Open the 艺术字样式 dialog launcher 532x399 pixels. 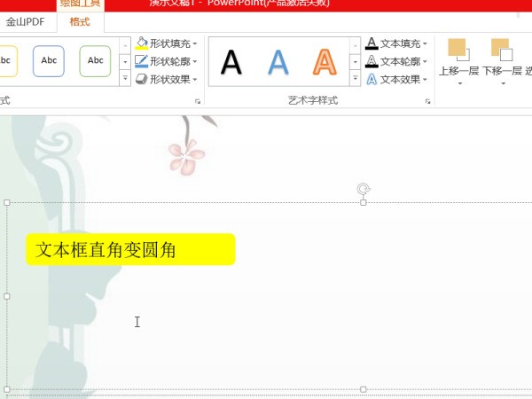[x=428, y=102]
